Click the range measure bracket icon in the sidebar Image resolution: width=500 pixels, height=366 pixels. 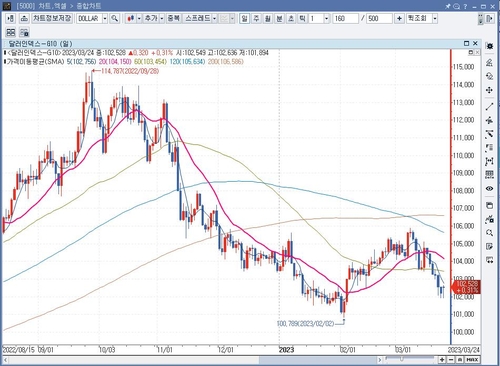click(489, 161)
